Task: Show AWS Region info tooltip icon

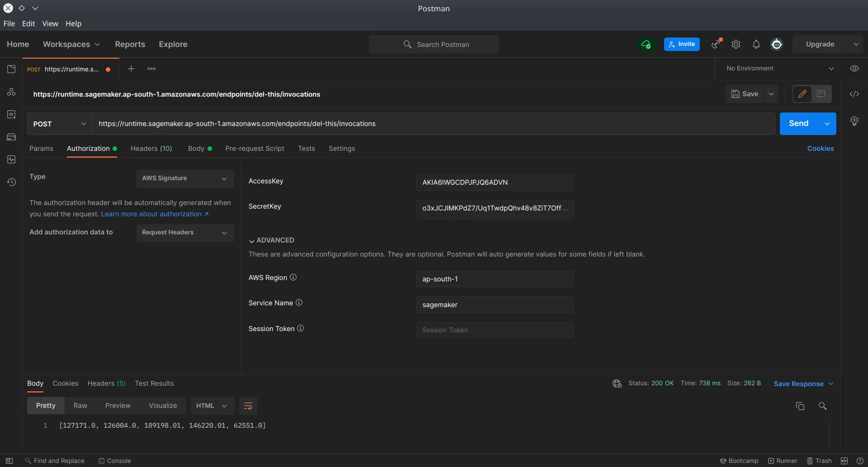Action: pyautogui.click(x=293, y=277)
